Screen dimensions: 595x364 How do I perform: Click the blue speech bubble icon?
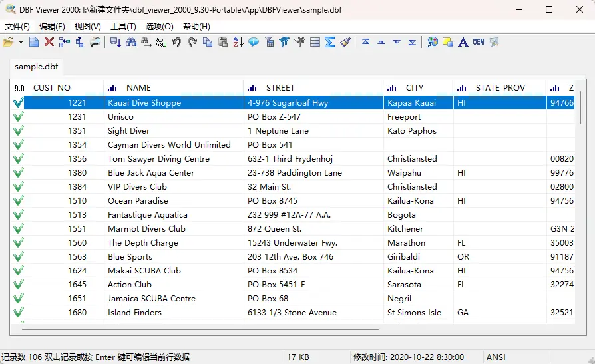pos(254,42)
